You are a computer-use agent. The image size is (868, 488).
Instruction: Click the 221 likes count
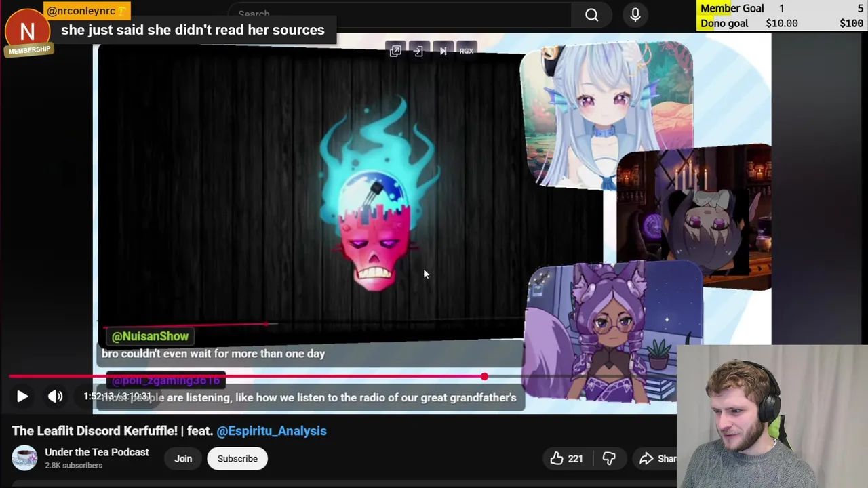point(575,459)
